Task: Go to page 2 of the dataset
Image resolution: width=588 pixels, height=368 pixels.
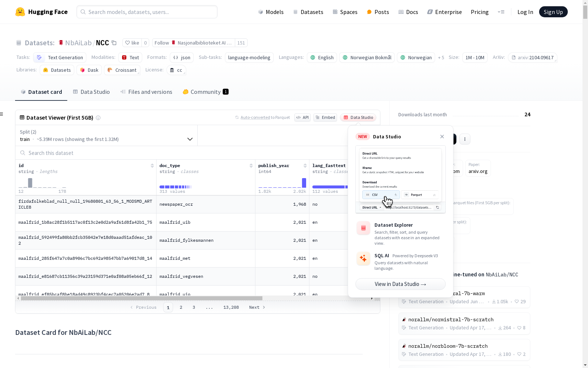Action: pos(181,307)
